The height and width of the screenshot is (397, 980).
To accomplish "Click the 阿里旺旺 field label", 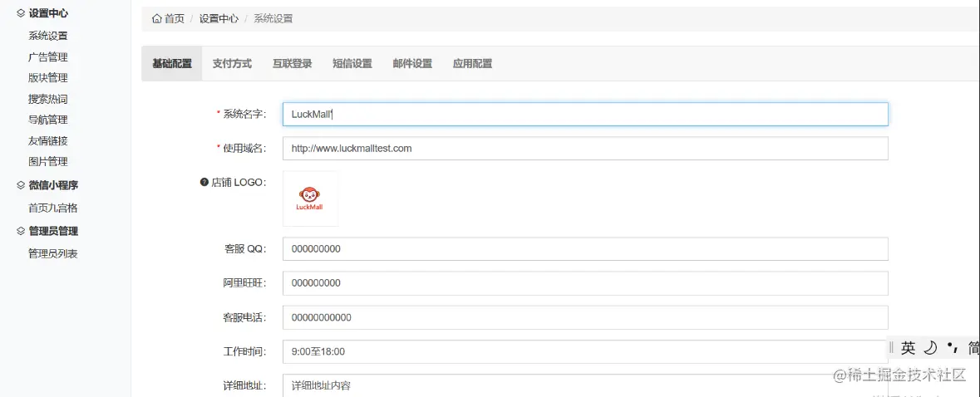I will pos(244,282).
